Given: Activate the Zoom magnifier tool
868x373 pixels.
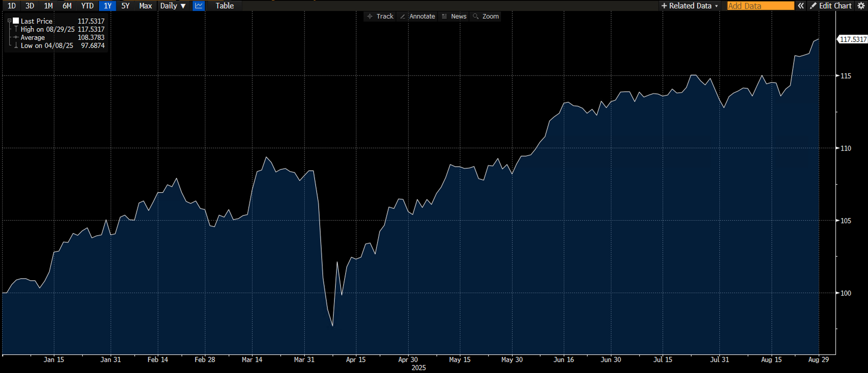Looking at the screenshot, I should pyautogui.click(x=485, y=16).
